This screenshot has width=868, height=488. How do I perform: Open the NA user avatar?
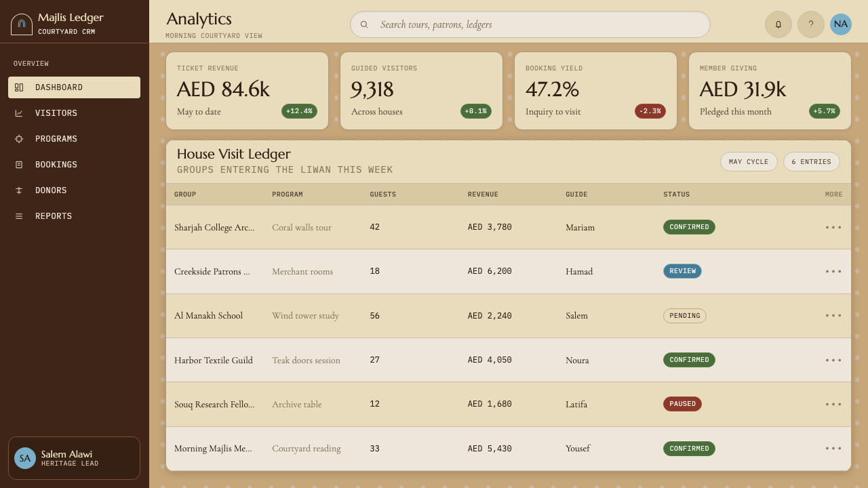[841, 24]
